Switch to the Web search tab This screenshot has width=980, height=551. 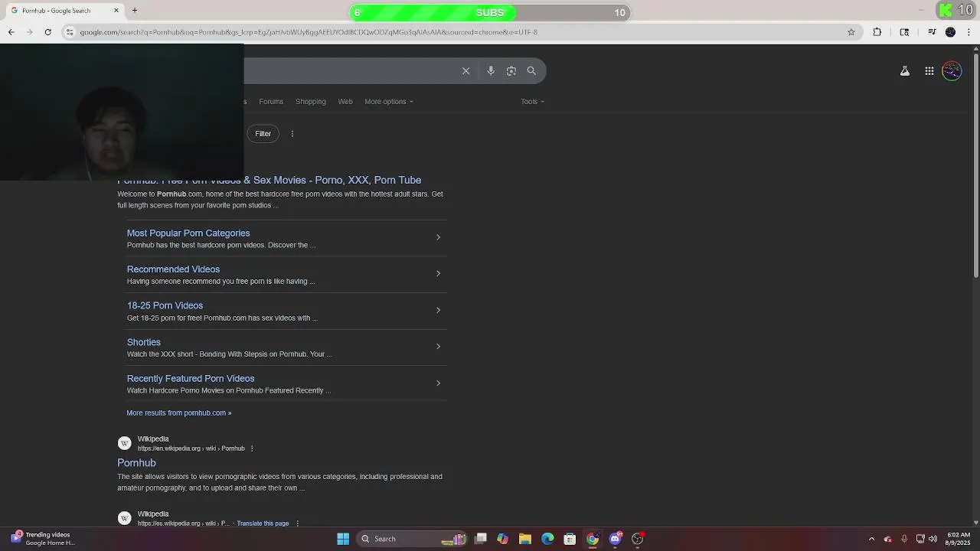(345, 101)
